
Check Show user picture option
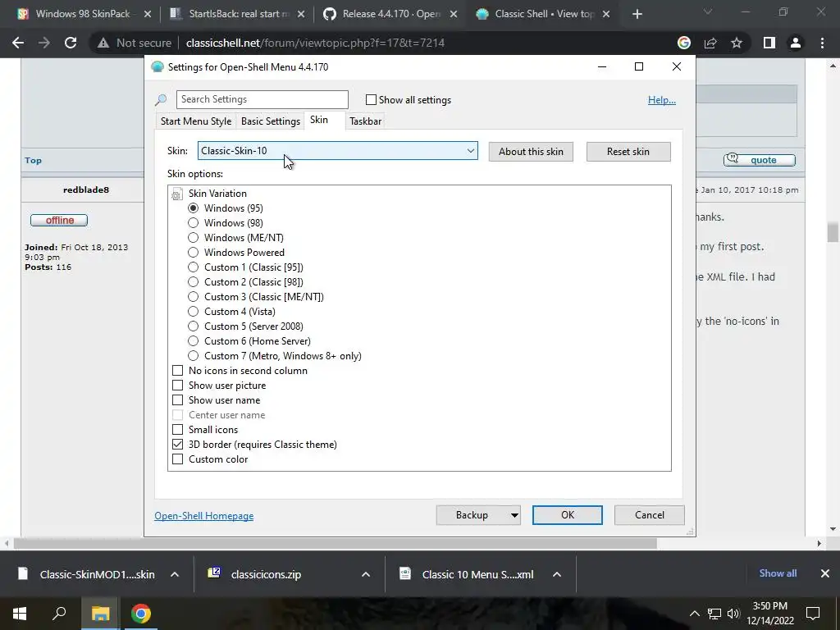[177, 386]
